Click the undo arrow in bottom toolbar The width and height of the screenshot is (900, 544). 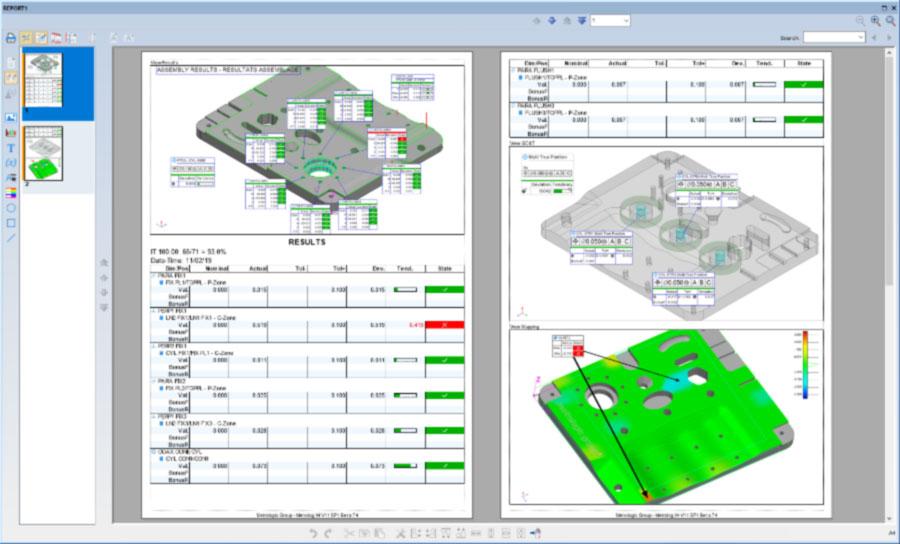coord(312,534)
